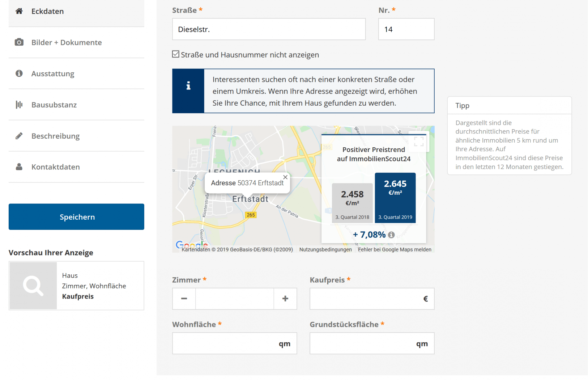Click the pencil icon next to Beschreibung

coord(19,136)
